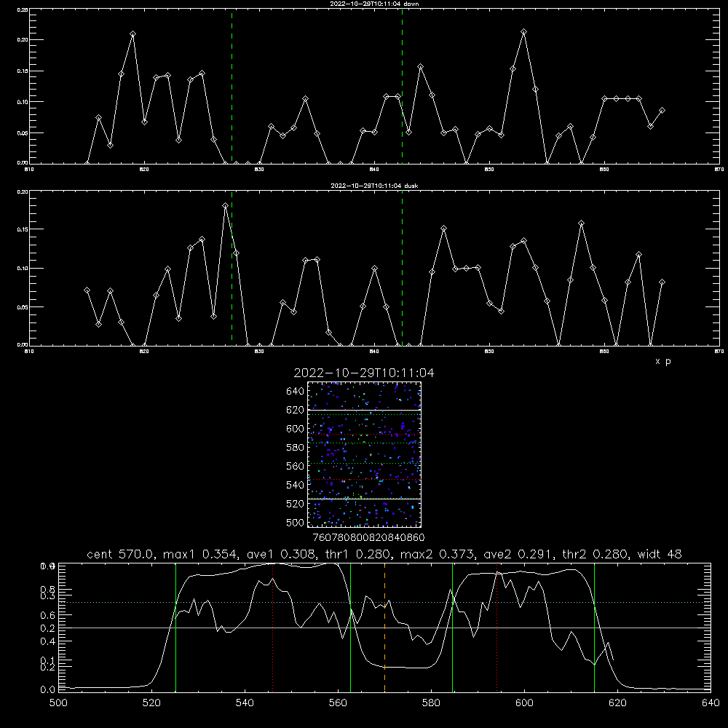Click the '640' x-axis label of the bottom plot
Image resolution: width=728 pixels, height=728 pixels.
click(x=711, y=703)
